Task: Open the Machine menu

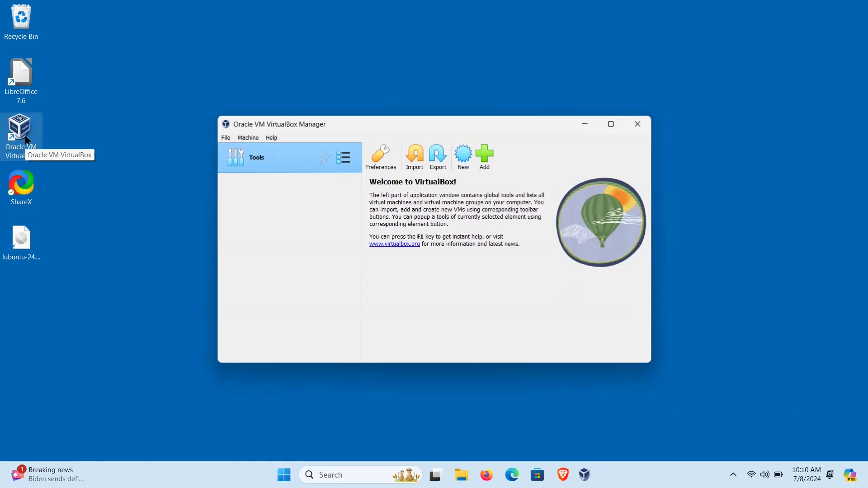Action: pos(248,138)
